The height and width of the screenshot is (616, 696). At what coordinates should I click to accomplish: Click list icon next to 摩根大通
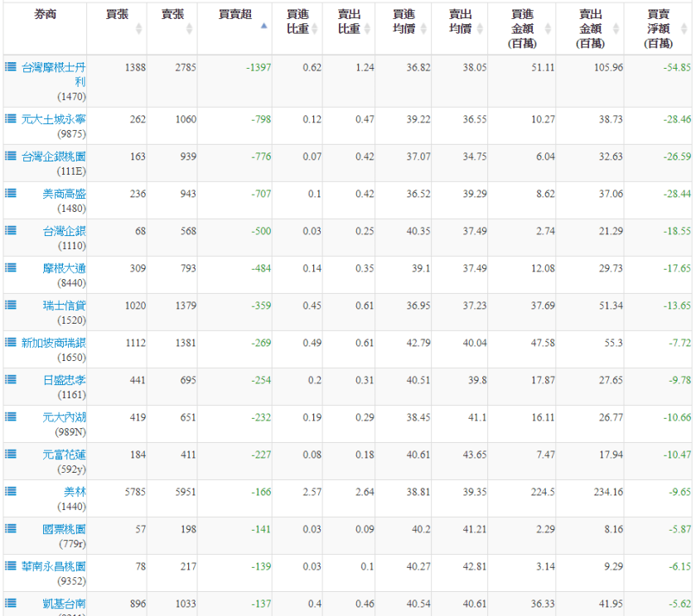(x=11, y=267)
